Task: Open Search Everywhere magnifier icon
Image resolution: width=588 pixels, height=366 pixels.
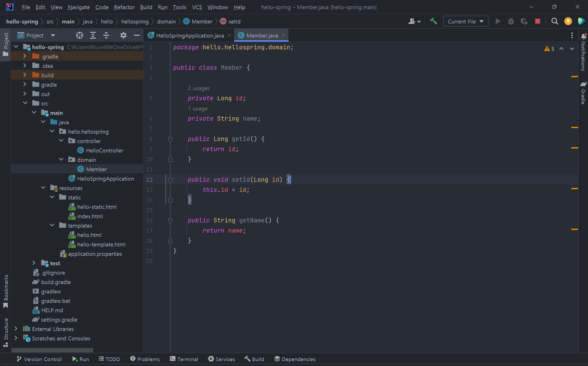Action: (555, 21)
